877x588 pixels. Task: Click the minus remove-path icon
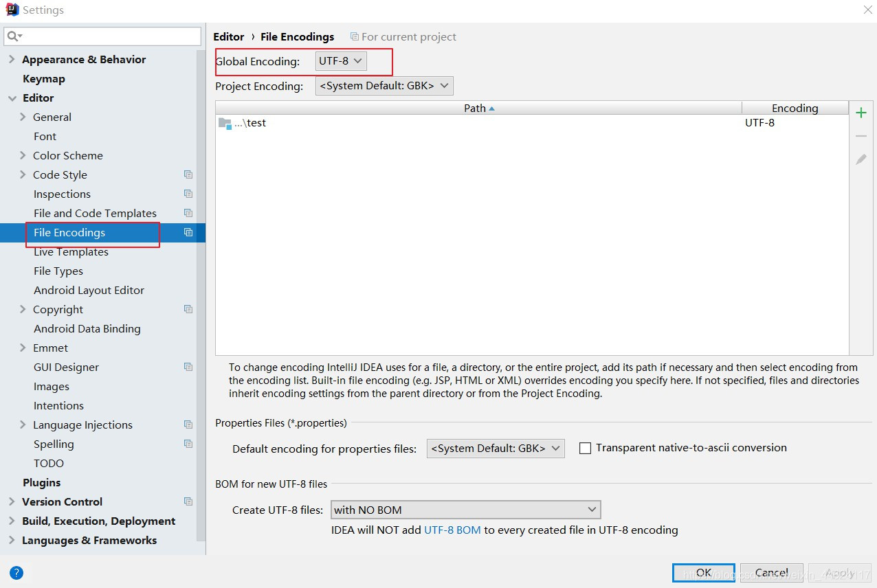tap(861, 137)
